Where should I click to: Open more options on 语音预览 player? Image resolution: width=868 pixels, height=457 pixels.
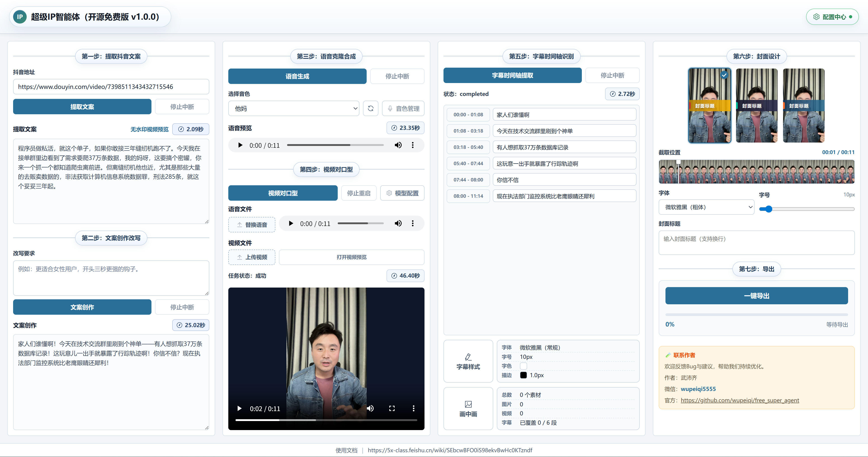413,145
